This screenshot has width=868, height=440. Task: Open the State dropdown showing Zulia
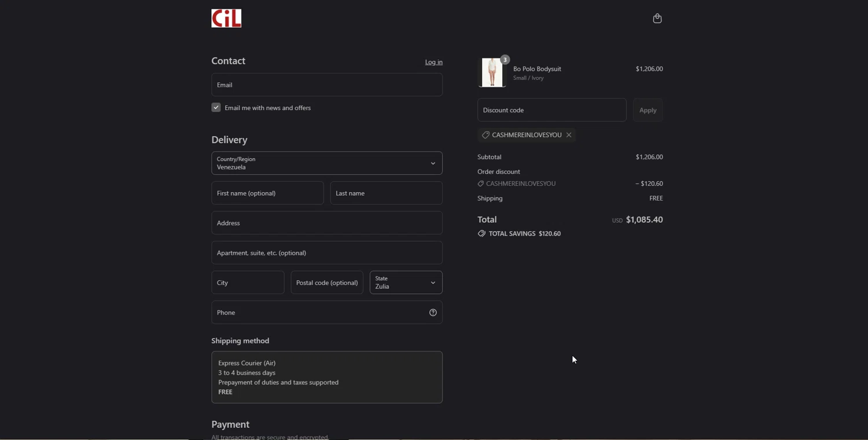406,283
